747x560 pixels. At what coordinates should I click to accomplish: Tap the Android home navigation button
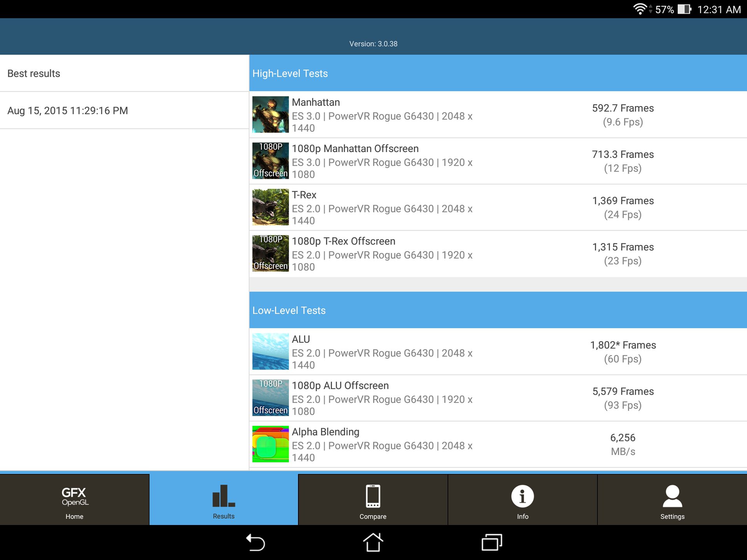(x=373, y=542)
